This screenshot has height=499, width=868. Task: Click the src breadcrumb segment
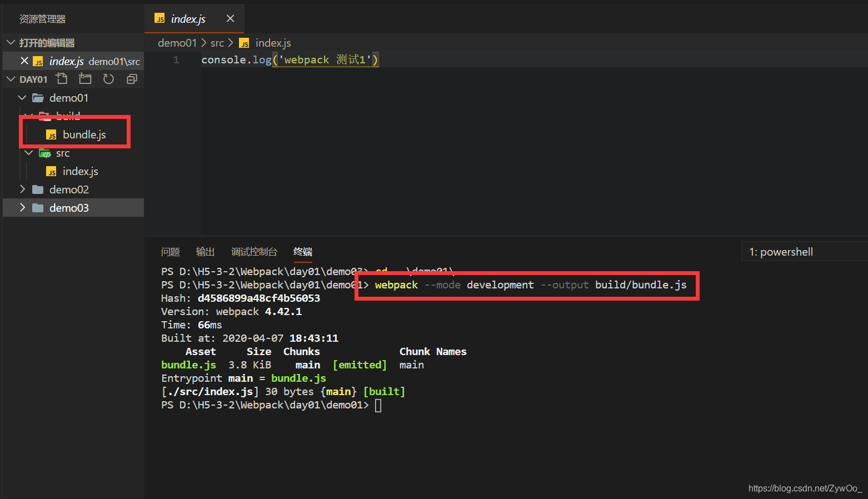coord(217,43)
